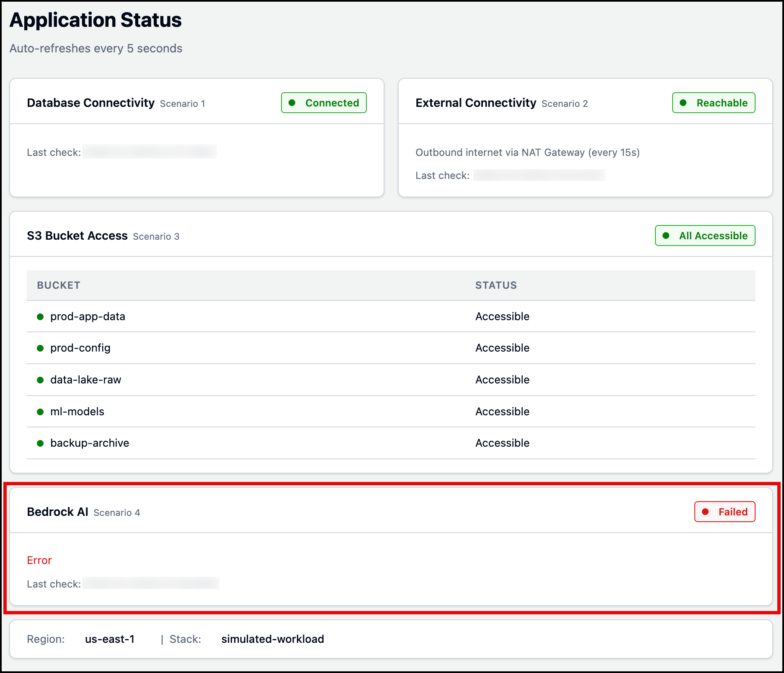Click the green dot in Reachable badge
Screen dimensions: 784x673
click(x=683, y=103)
